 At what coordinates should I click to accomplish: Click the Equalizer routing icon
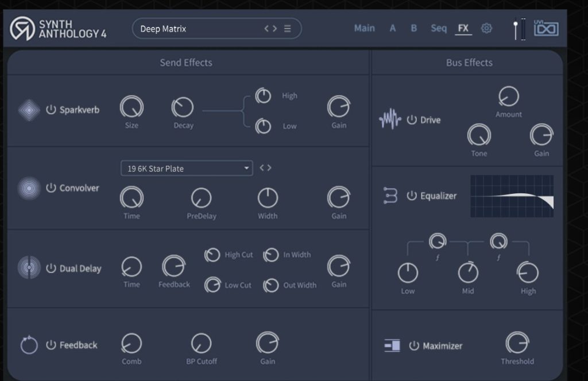click(x=390, y=196)
